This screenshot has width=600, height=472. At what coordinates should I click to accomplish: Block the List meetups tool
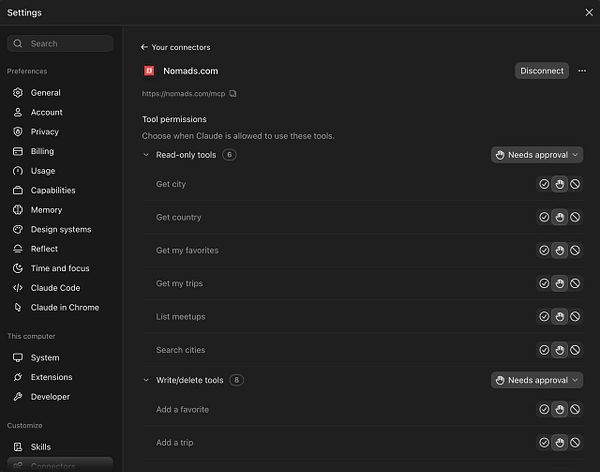click(575, 317)
